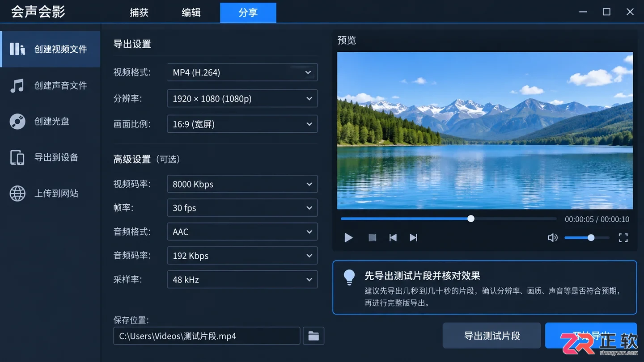Mute the preview with the speaker icon
644x362 pixels.
point(553,238)
